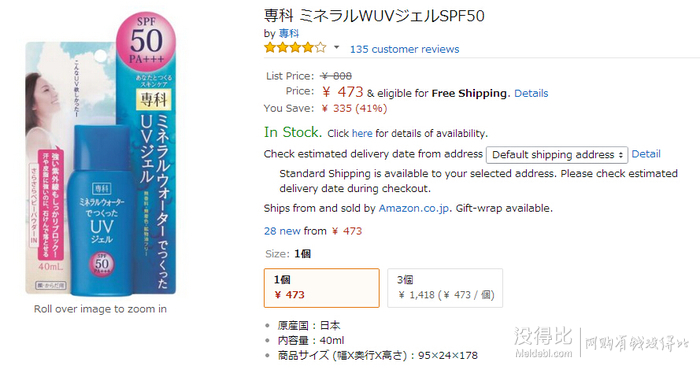Select the 3個 size option
This screenshot has width=700, height=377.
445,288
